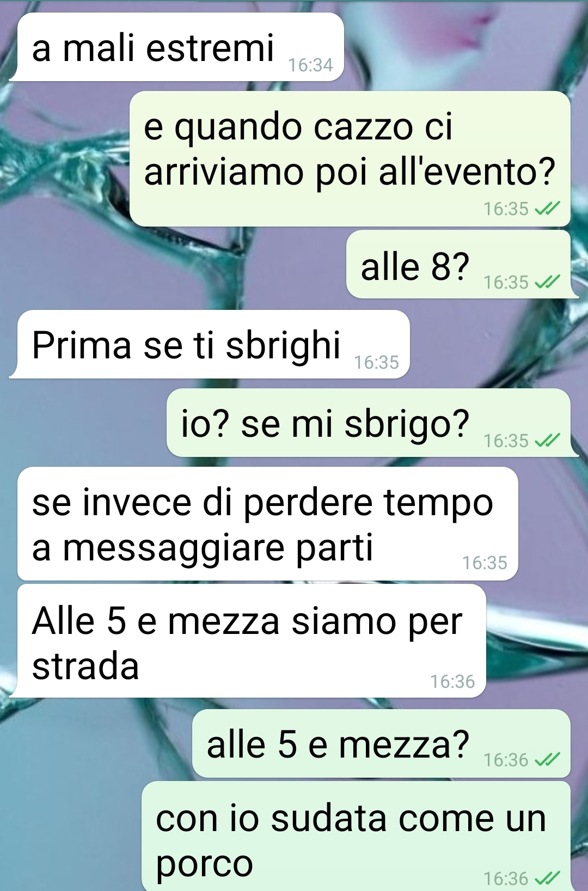Click the 16:35 timestamp on 'Prima se ti sbrighi'
This screenshot has height=891, width=588.
[x=377, y=362]
